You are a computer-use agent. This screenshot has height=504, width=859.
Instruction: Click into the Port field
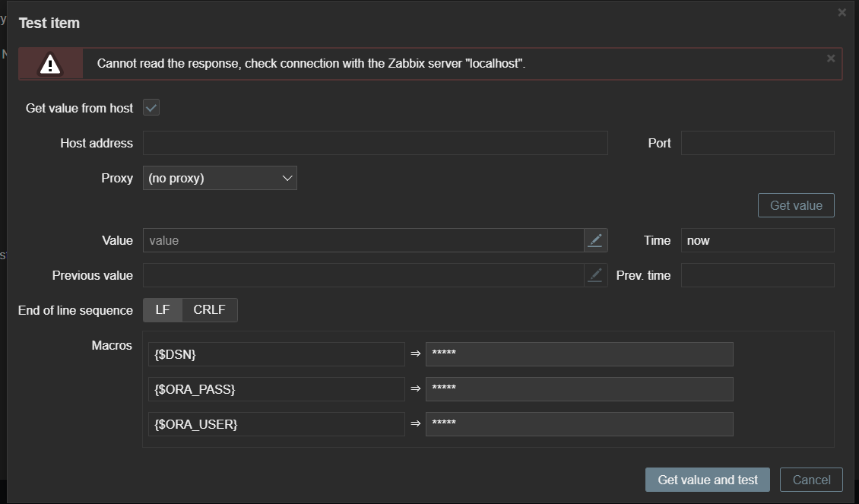coord(757,143)
